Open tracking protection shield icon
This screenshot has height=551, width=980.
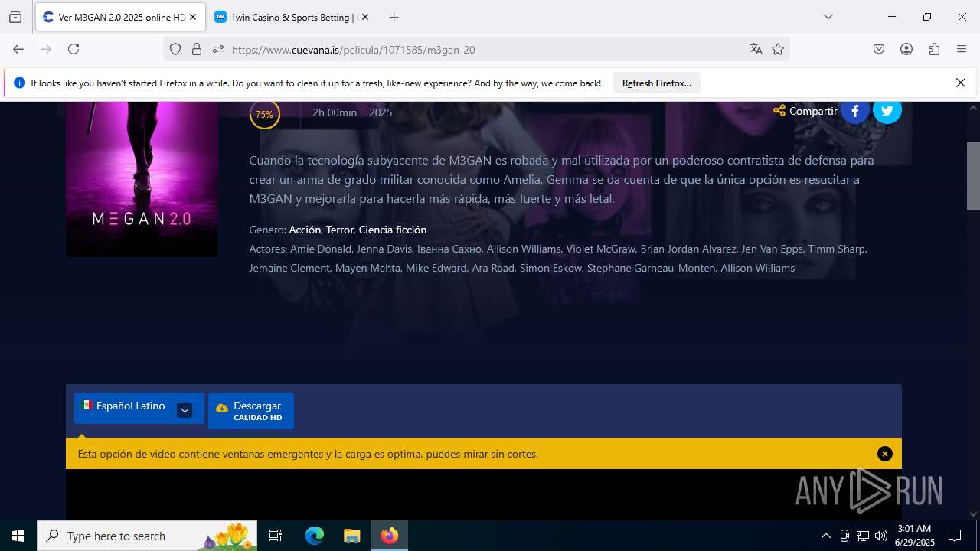tap(175, 49)
